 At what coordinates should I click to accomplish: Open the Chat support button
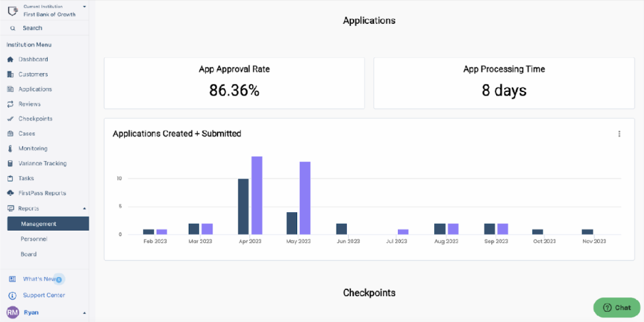coord(616,308)
